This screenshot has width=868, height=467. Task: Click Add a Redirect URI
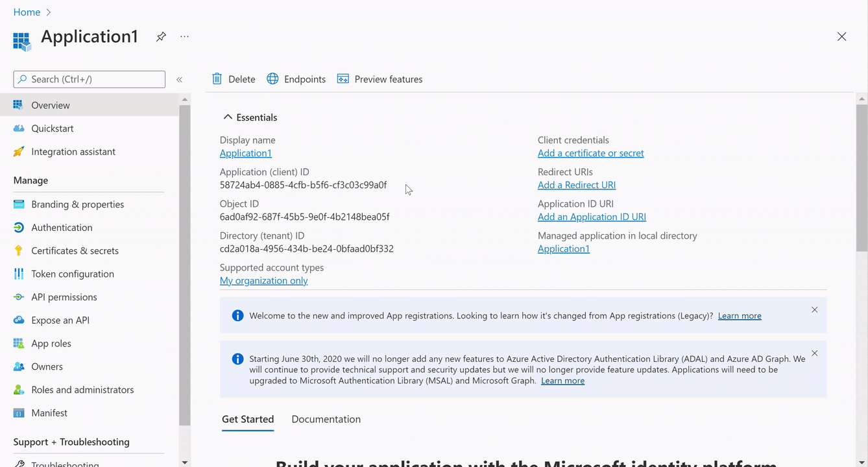click(x=577, y=185)
